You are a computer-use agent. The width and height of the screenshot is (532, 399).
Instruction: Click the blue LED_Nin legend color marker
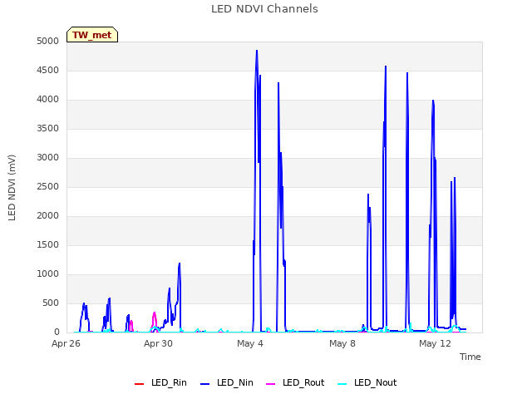point(204,384)
